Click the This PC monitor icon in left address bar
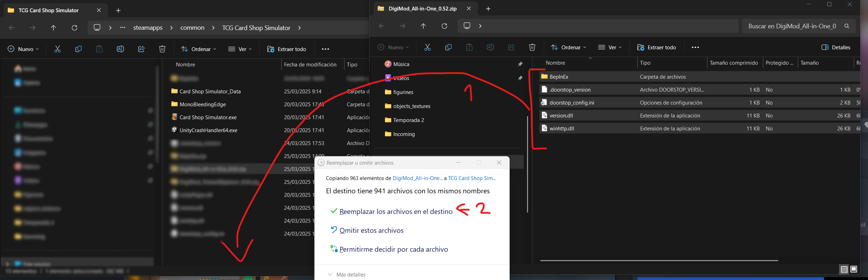868x280 pixels. (x=97, y=28)
